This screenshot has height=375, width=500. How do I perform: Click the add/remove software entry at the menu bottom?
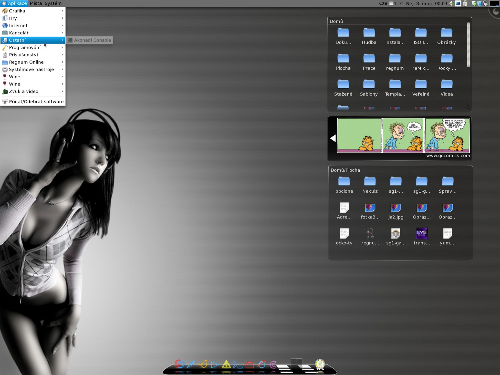(x=33, y=102)
